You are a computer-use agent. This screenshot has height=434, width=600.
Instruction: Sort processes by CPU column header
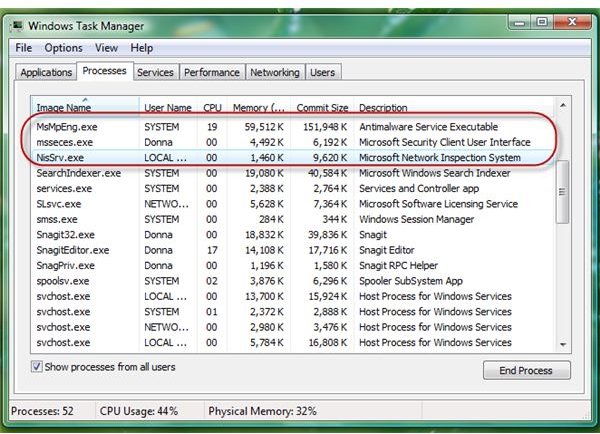[x=212, y=108]
